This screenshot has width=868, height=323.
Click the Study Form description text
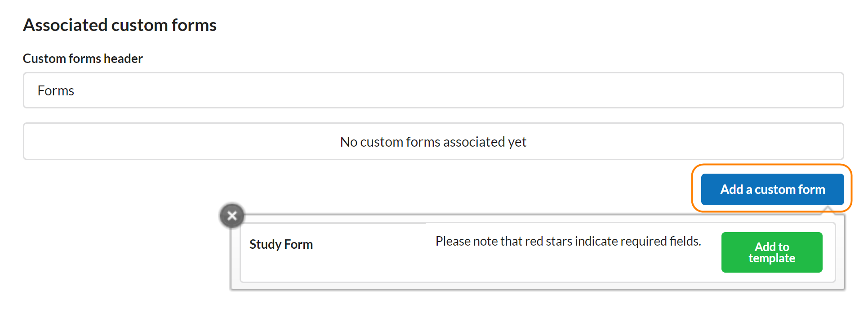pos(568,242)
